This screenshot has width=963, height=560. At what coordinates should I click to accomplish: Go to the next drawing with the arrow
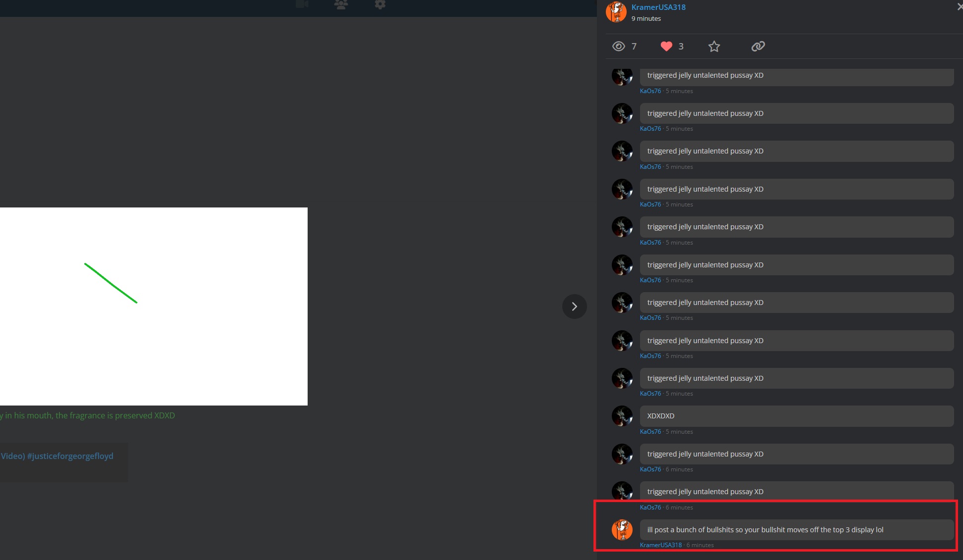tap(575, 306)
